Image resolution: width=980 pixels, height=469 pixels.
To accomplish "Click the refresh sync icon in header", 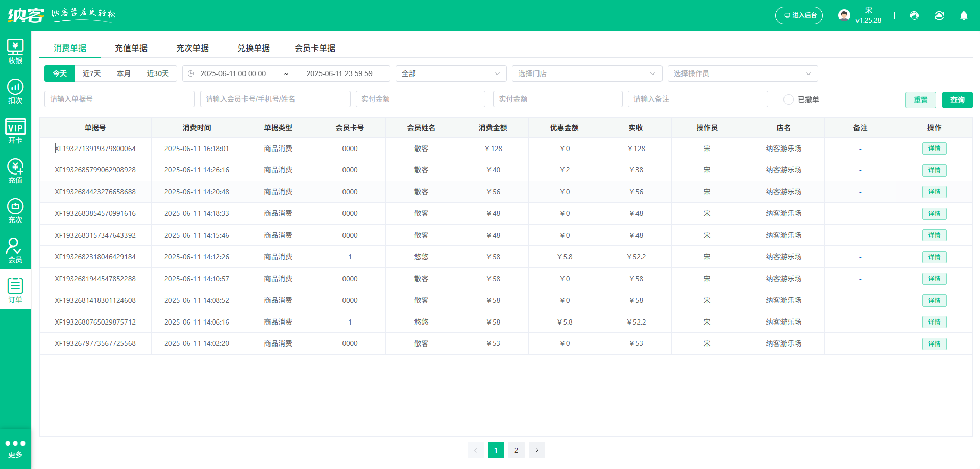I will tap(939, 16).
